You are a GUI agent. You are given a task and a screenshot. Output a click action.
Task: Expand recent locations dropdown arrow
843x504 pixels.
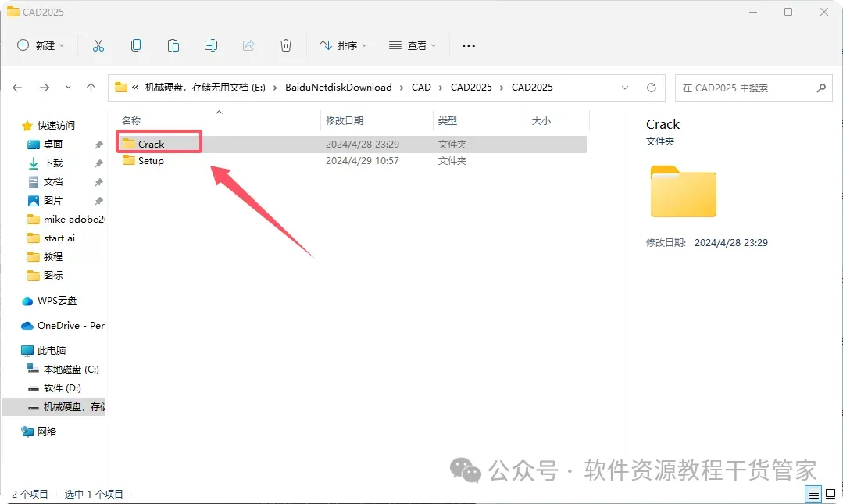(68, 88)
